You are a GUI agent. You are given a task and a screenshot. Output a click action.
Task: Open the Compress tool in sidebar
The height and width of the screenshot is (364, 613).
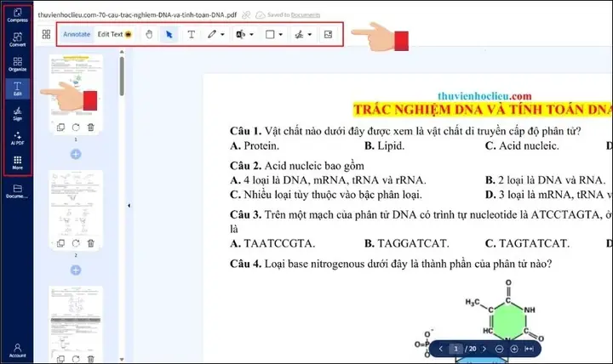(17, 15)
